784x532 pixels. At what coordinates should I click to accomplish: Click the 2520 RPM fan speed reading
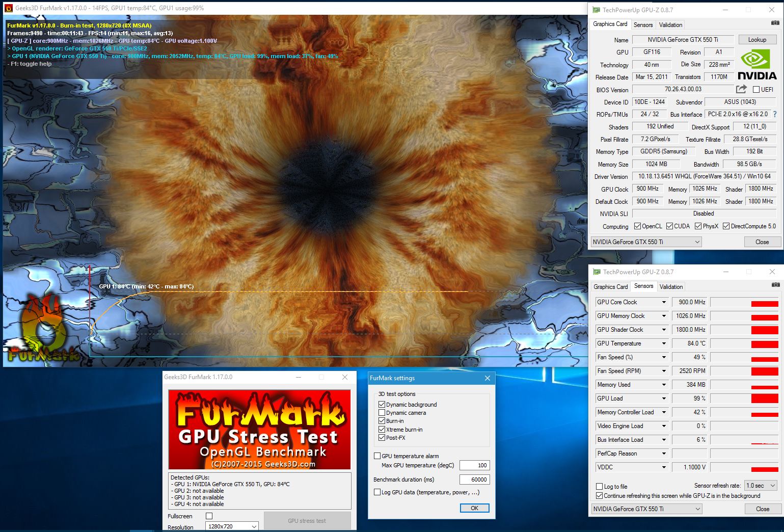(690, 371)
